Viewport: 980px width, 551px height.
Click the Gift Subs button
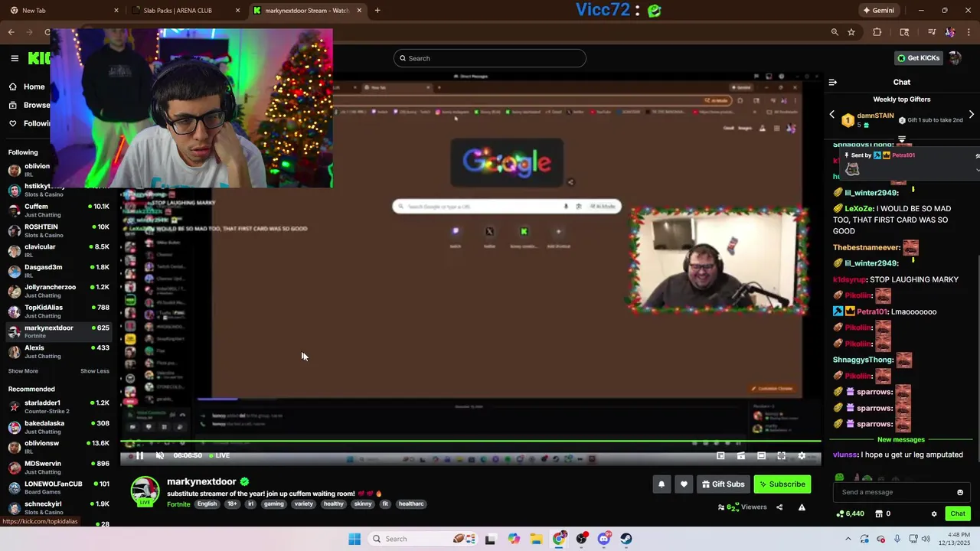coord(723,484)
